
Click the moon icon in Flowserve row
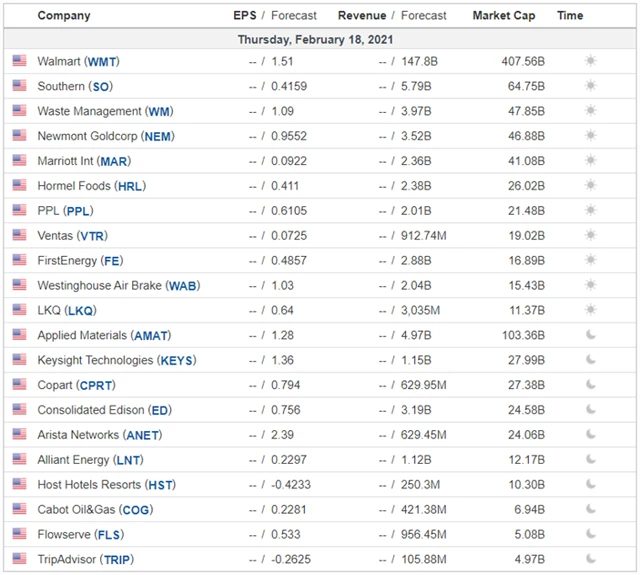(590, 534)
